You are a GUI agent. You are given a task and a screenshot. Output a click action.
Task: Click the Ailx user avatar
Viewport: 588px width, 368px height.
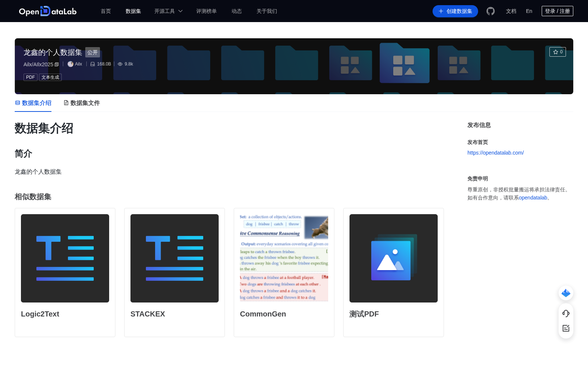(x=71, y=64)
